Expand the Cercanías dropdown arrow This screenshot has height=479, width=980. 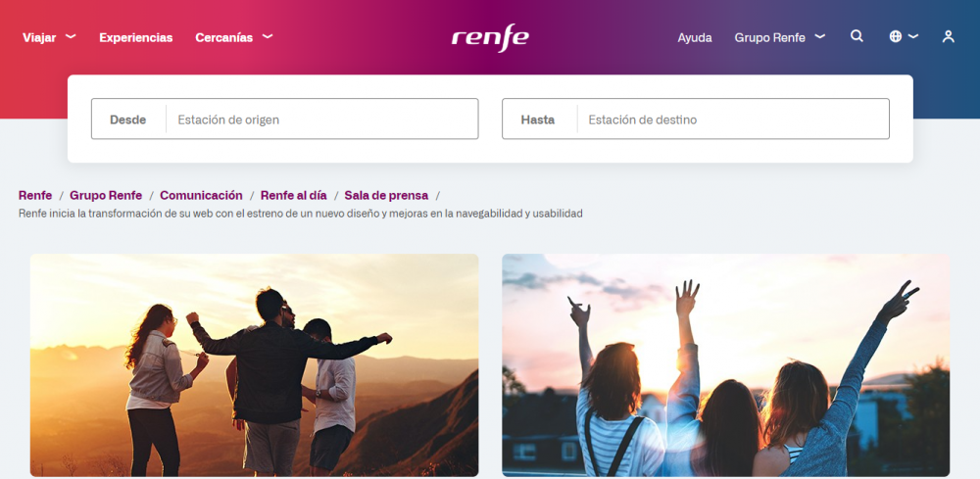click(x=268, y=36)
